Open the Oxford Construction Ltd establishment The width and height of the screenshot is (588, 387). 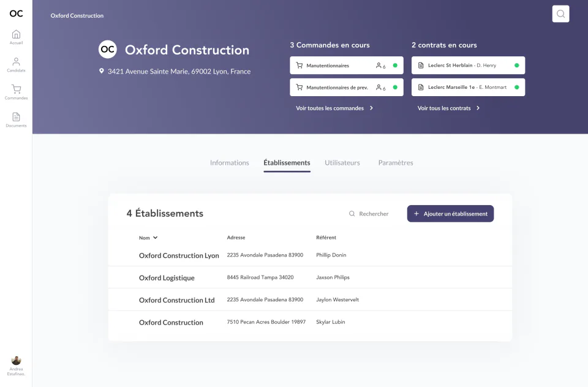tap(310, 299)
